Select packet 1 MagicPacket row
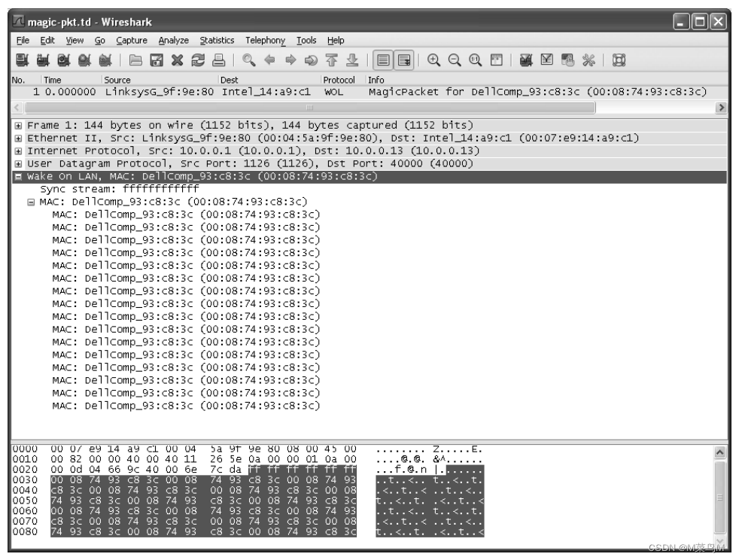The height and width of the screenshot is (560, 736). click(369, 92)
